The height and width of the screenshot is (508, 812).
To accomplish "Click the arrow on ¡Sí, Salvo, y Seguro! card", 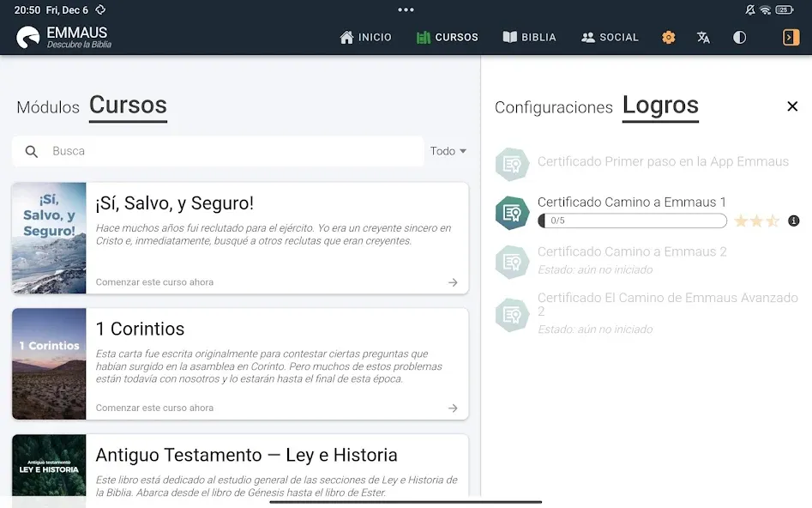I will (x=453, y=282).
